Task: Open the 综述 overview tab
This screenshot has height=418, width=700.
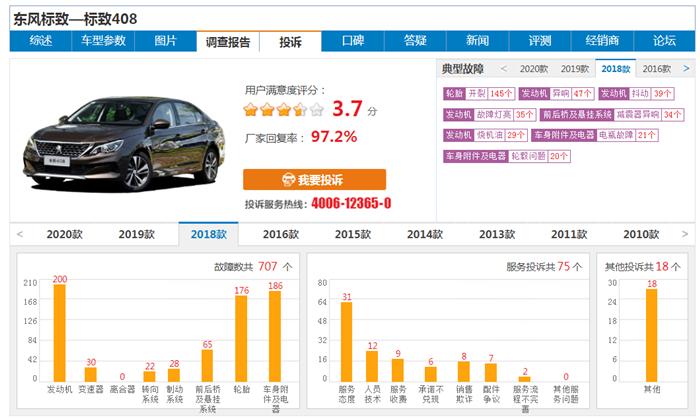Action: click(x=41, y=41)
